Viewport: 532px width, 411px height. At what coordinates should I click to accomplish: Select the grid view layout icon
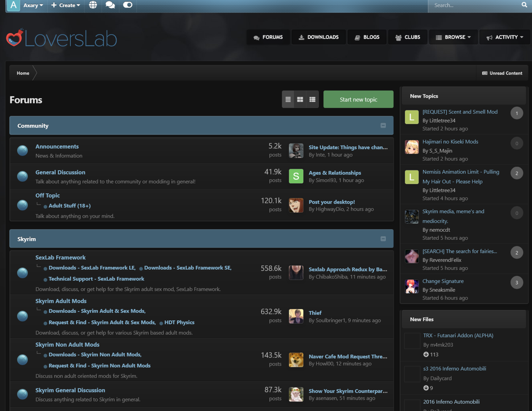click(300, 99)
